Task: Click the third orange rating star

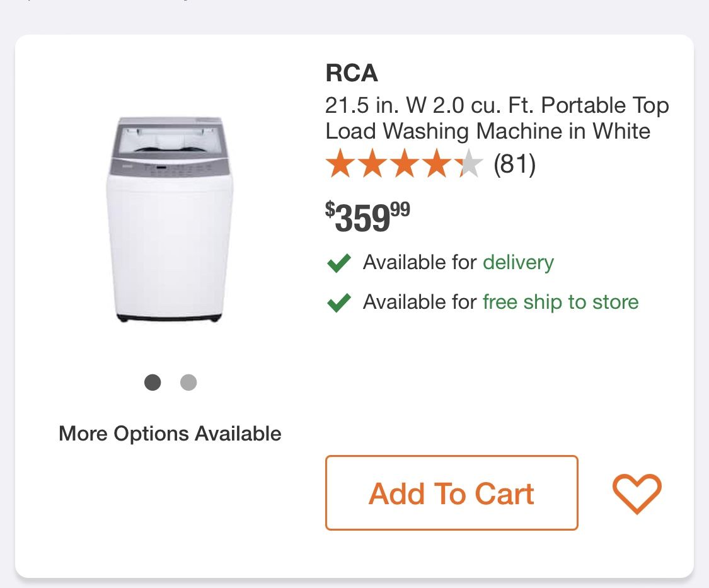Action: pos(404,164)
